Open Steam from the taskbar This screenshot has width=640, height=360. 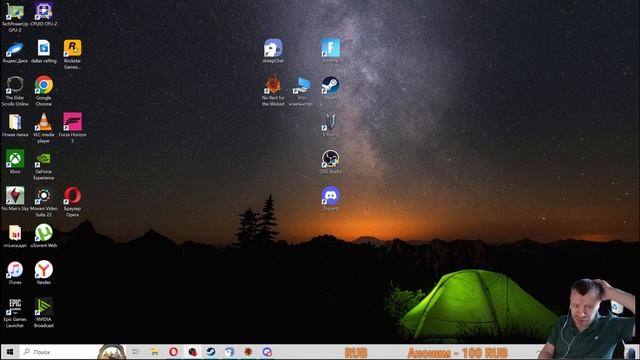coord(211,352)
